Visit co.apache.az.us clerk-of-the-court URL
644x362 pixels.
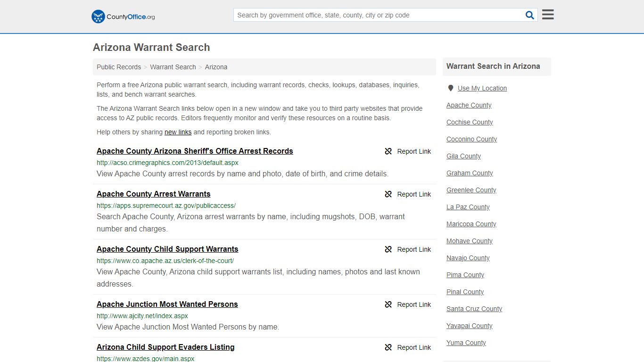[x=165, y=261]
